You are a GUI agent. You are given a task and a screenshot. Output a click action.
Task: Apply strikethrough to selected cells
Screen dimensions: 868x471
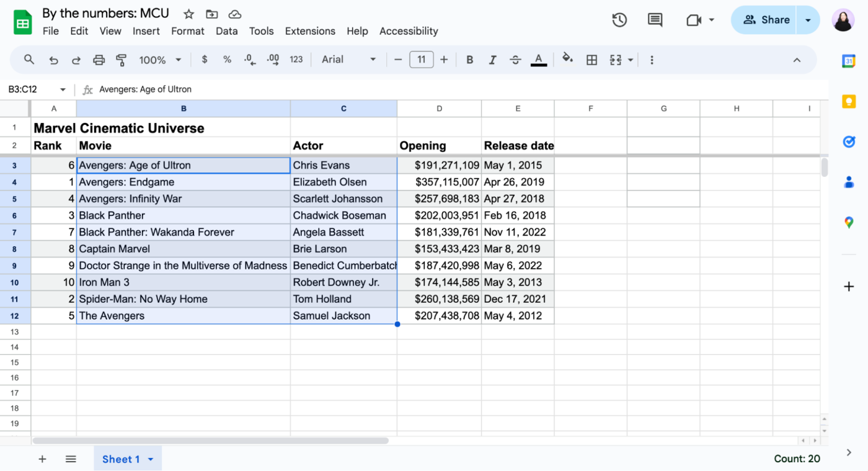pyautogui.click(x=515, y=60)
